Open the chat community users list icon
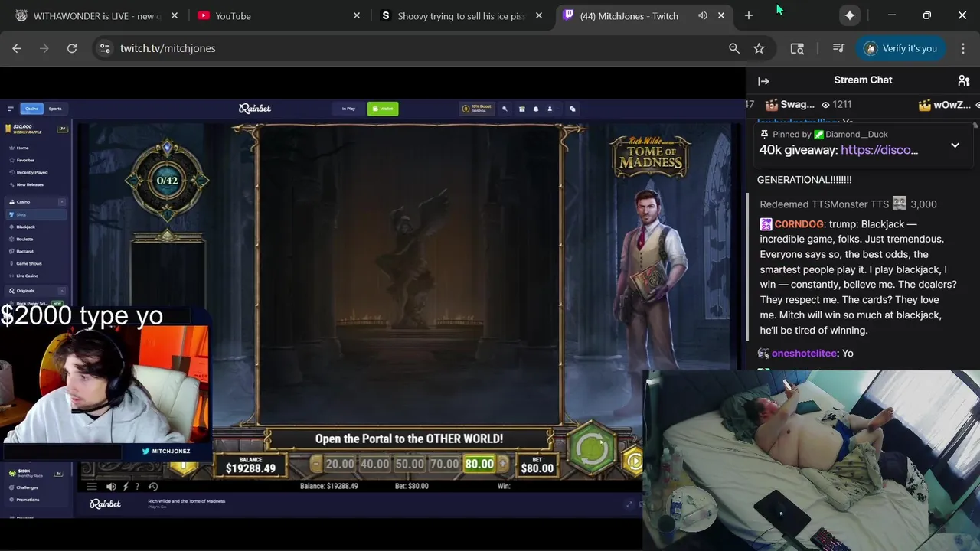The height and width of the screenshot is (551, 980). (x=964, y=80)
